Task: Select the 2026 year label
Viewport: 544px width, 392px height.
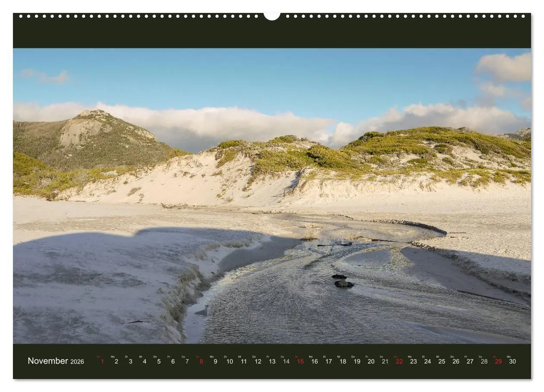Action: [x=77, y=361]
